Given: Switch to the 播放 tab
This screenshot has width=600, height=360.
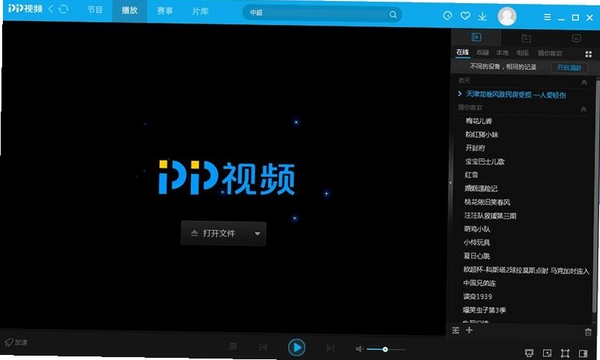Looking at the screenshot, I should (129, 10).
